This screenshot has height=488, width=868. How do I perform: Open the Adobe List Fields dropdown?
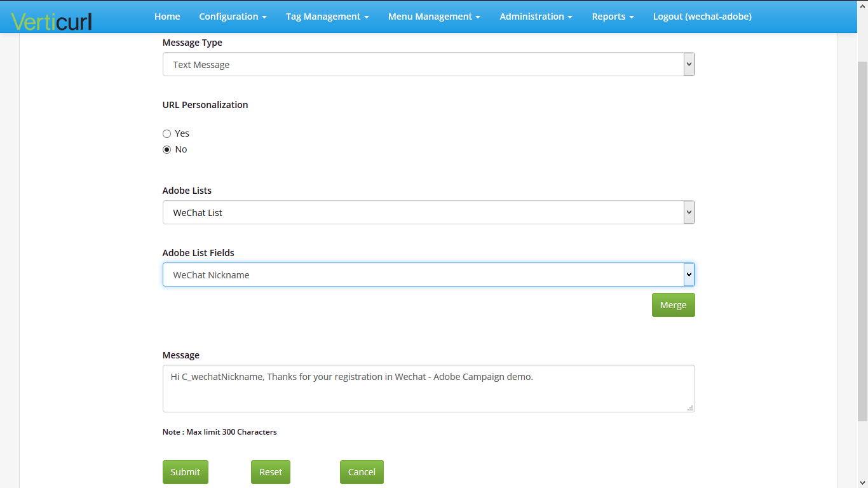[429, 274]
